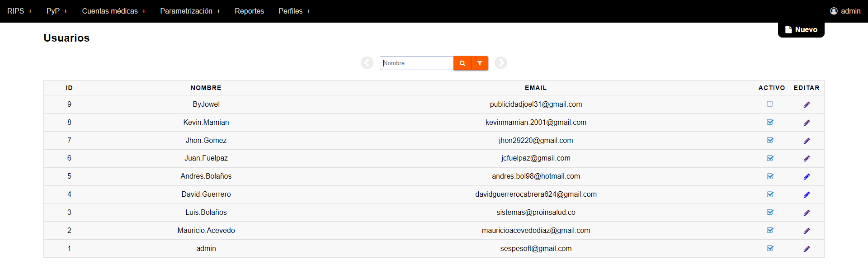
Task: Deactivate Andres.Bolaños checkbox
Action: [x=770, y=176]
